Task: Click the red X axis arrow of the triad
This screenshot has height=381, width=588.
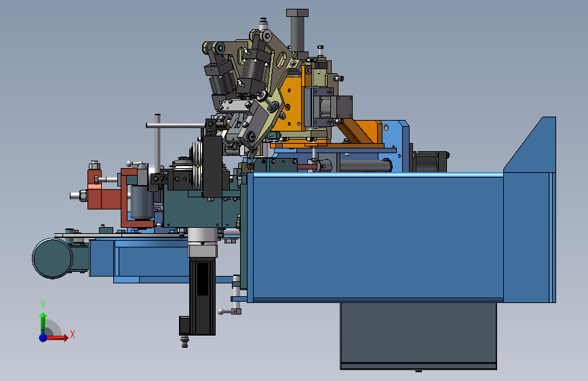Action: point(58,338)
